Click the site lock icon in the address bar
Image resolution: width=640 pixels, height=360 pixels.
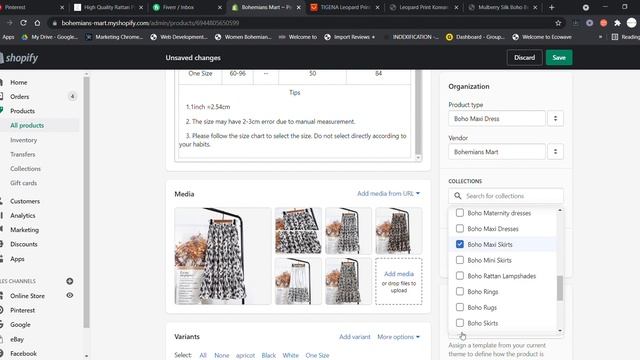click(54, 23)
